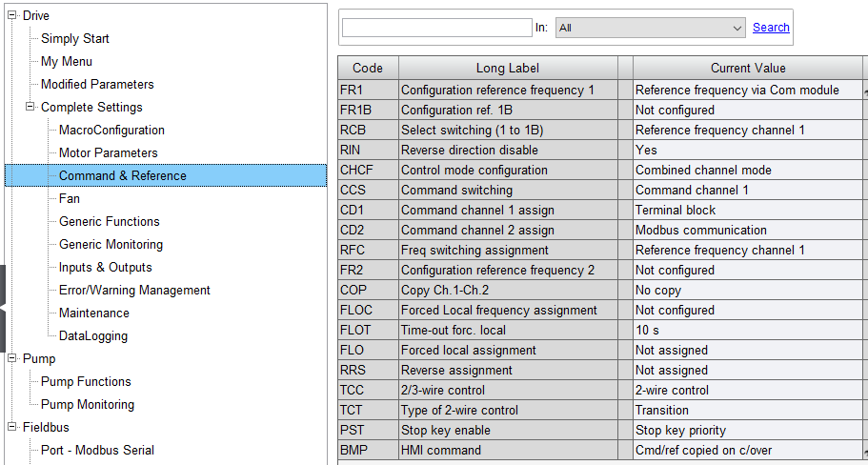This screenshot has height=465, width=868.
Task: Edit PST value 'Stop key priority'
Action: pos(748,430)
